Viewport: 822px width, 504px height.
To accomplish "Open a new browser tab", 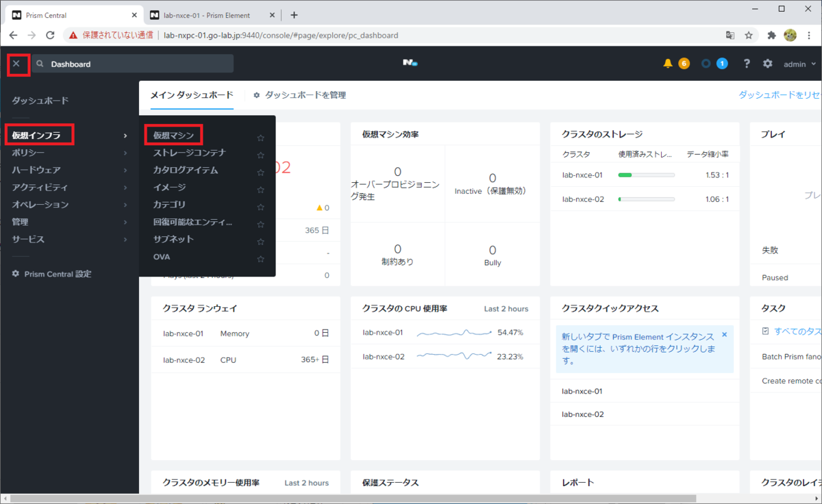I will [294, 15].
